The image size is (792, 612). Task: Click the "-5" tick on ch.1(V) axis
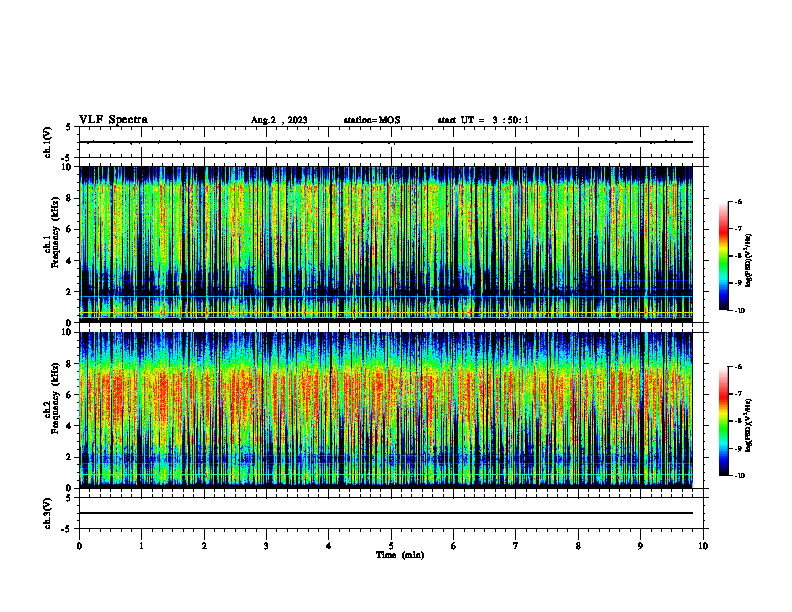click(67, 158)
